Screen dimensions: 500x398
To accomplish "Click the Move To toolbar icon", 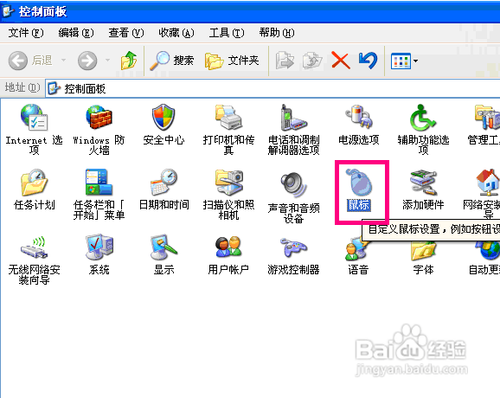I will (x=284, y=61).
